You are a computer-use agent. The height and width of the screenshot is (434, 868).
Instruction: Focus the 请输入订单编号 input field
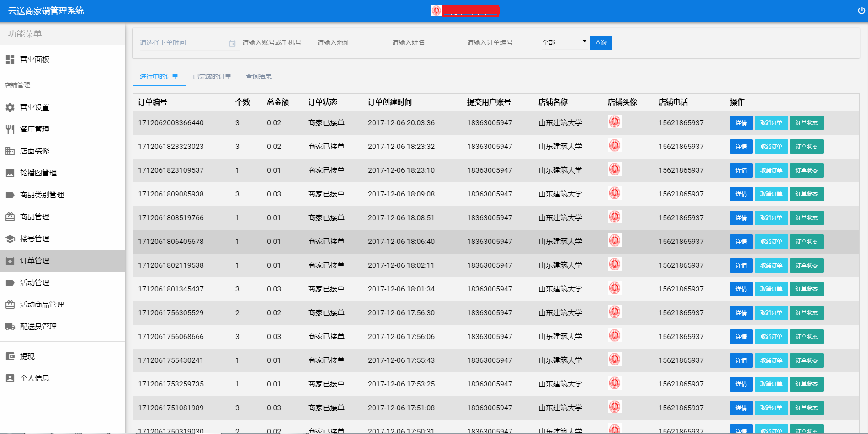[x=502, y=42]
